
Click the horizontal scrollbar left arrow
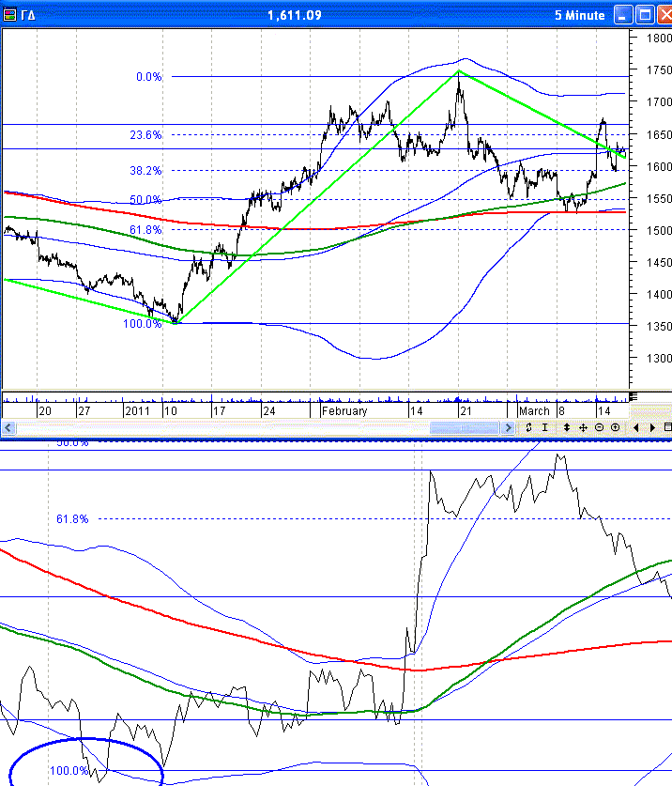pos(8,427)
